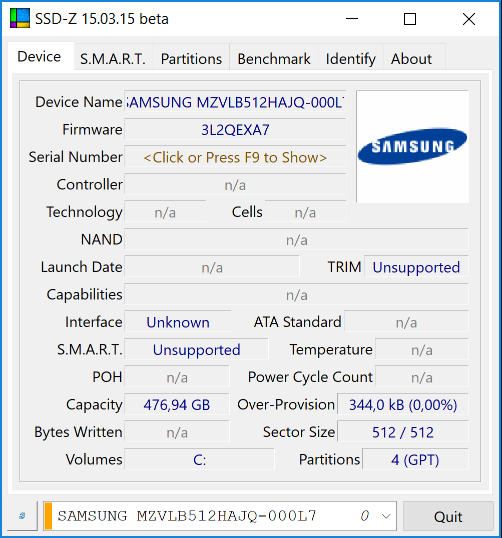502x538 pixels.
Task: Reveal serial number via Click or Press F9 field
Action: pyautogui.click(x=235, y=157)
